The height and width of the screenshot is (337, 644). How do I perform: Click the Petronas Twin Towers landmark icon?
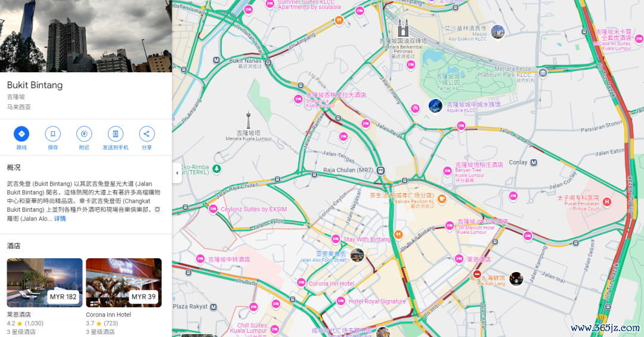[403, 28]
